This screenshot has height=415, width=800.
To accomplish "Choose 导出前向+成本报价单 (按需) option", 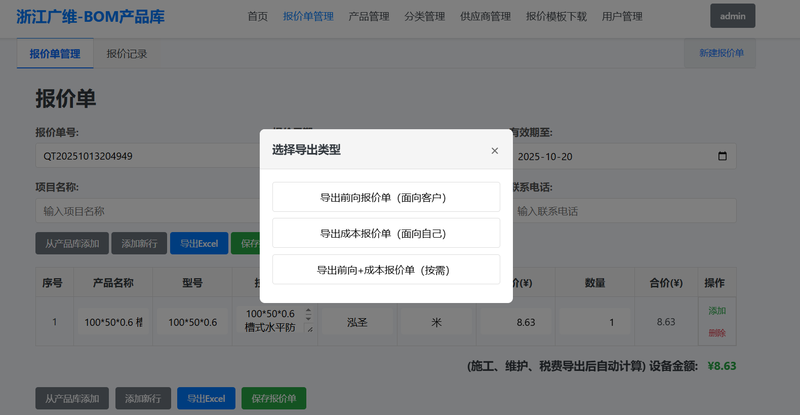I will (386, 269).
